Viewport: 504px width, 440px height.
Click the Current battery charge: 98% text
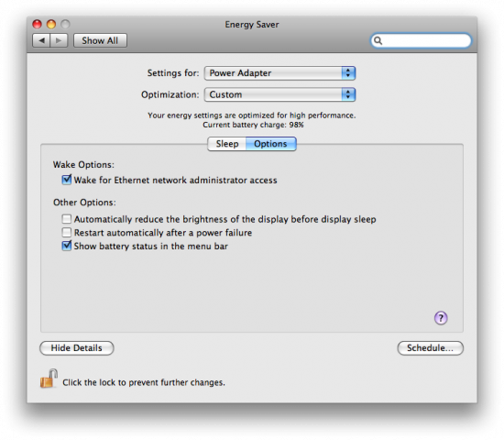253,125
